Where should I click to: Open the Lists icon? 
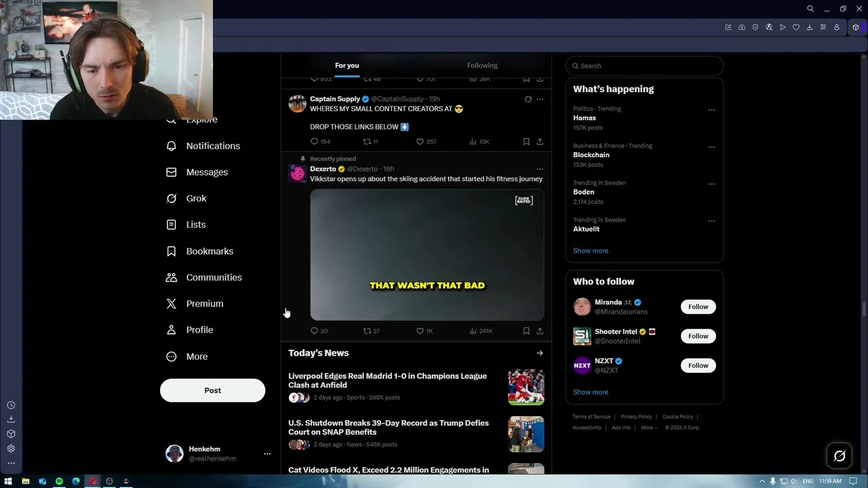172,224
